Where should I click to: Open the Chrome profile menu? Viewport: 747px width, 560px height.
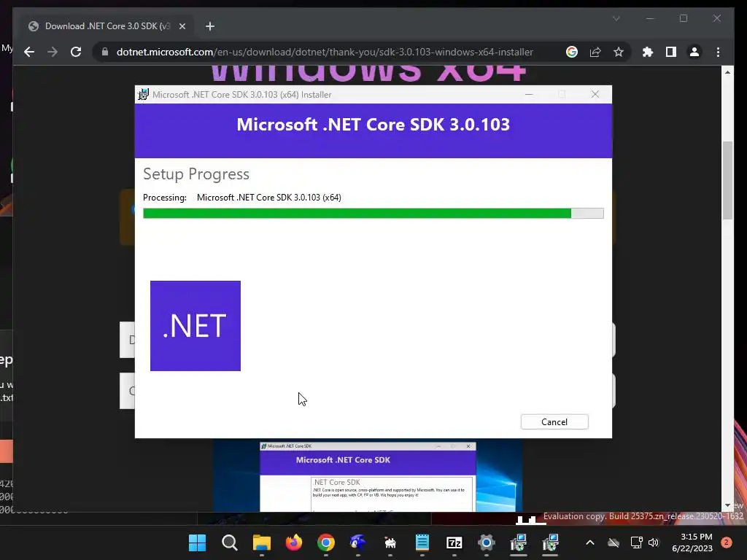point(694,52)
